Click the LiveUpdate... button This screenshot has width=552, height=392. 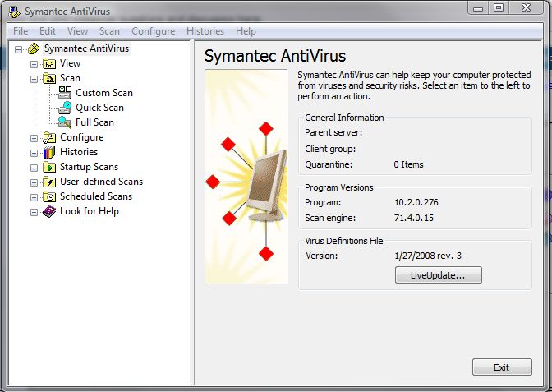coord(439,275)
